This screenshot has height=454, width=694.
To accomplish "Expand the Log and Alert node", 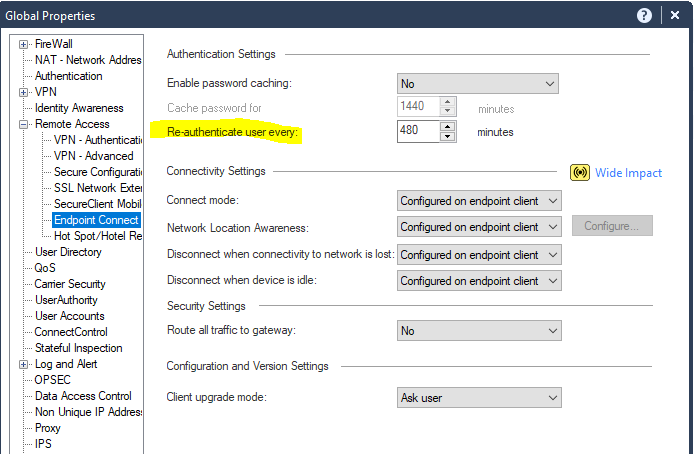I will click(x=24, y=364).
